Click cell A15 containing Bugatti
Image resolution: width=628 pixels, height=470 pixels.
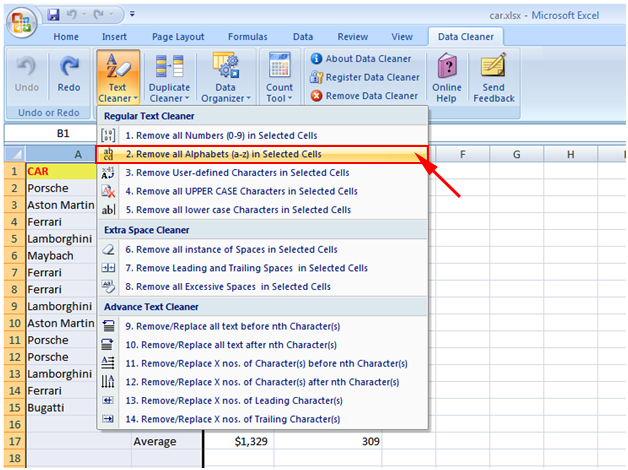pos(61,408)
